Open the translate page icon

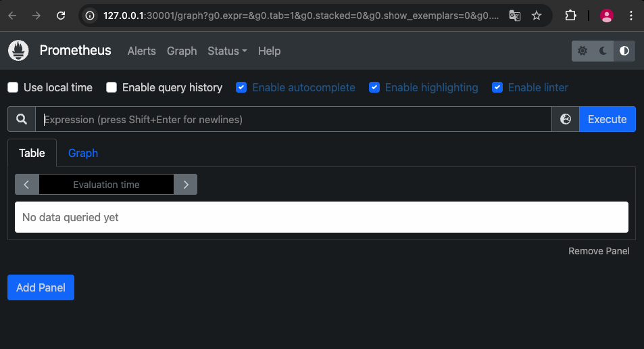515,16
